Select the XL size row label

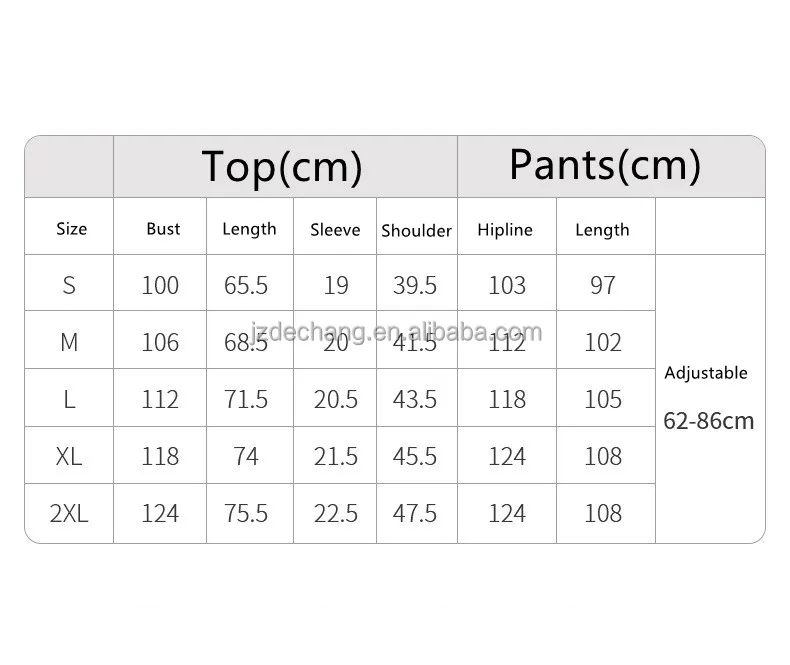[x=69, y=455]
